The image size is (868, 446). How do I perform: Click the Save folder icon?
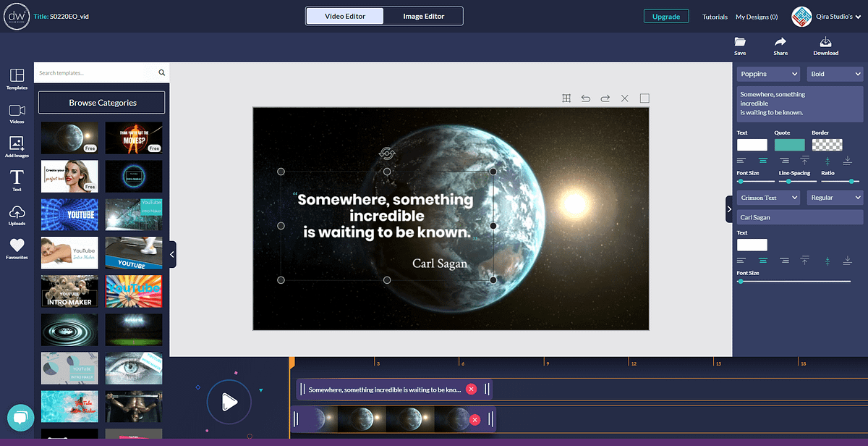point(740,43)
